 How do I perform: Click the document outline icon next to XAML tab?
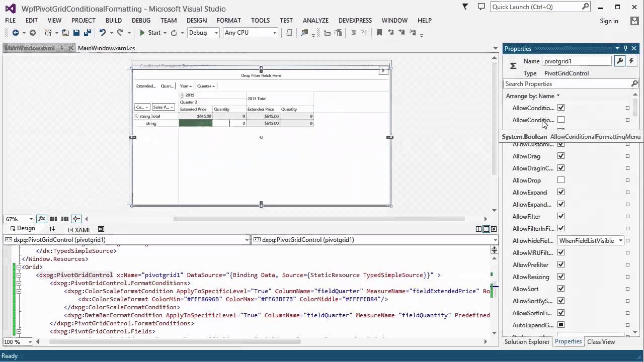pyautogui.click(x=101, y=229)
